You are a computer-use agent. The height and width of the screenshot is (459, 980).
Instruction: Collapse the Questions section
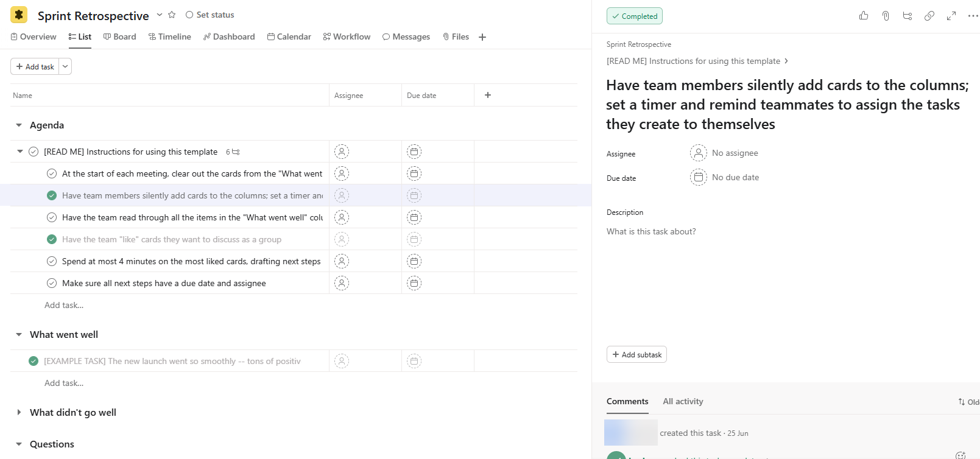click(x=19, y=444)
